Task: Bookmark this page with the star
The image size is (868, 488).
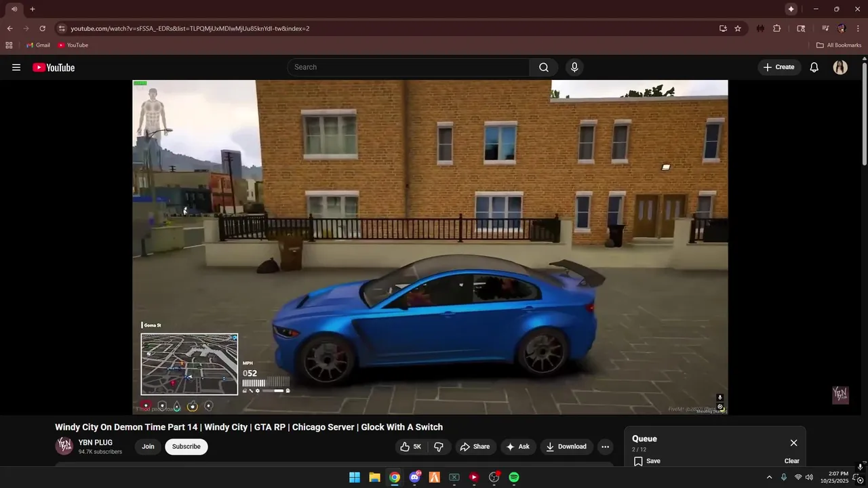Action: pyautogui.click(x=738, y=28)
